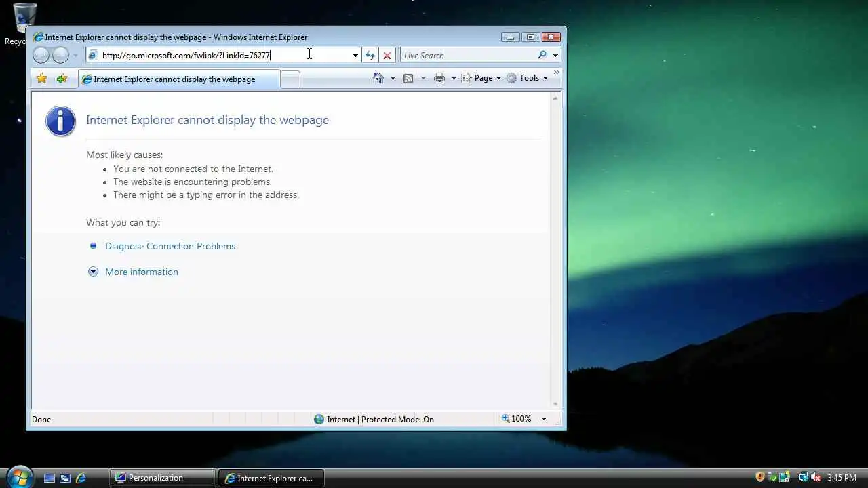Expand the Print options dropdown arrow
The width and height of the screenshot is (868, 488).
(x=454, y=78)
